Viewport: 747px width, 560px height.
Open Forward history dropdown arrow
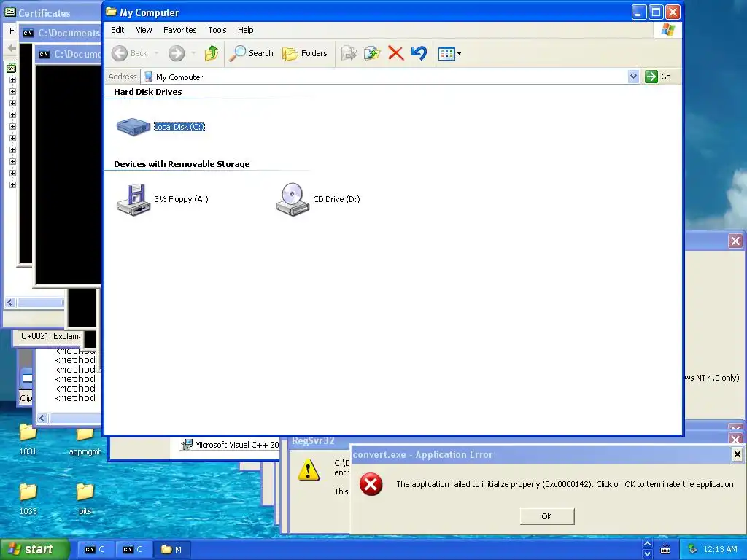(x=193, y=53)
